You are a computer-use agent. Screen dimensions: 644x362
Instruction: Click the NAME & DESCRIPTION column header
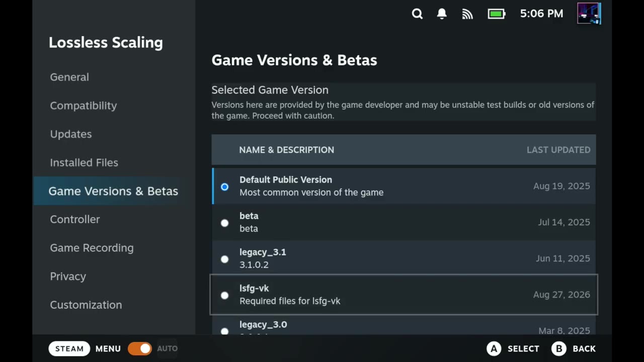287,150
